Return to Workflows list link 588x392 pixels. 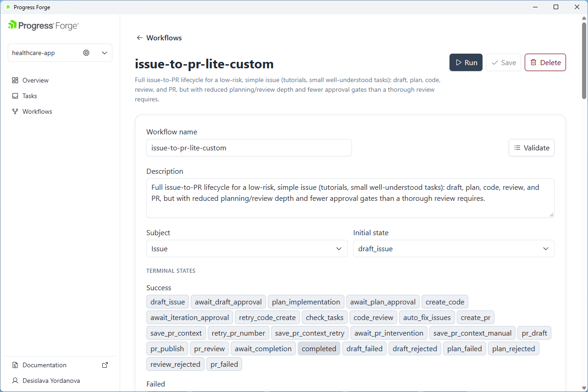(159, 38)
